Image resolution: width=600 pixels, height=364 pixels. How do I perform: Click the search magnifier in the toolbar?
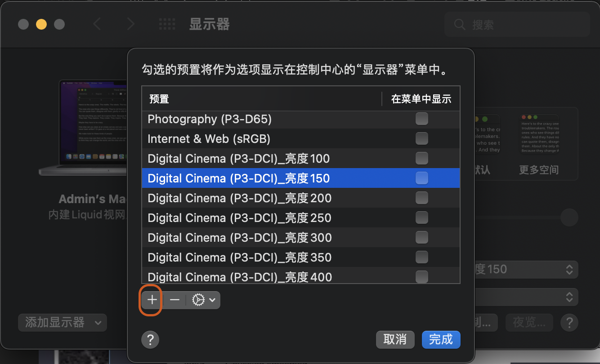(x=459, y=25)
